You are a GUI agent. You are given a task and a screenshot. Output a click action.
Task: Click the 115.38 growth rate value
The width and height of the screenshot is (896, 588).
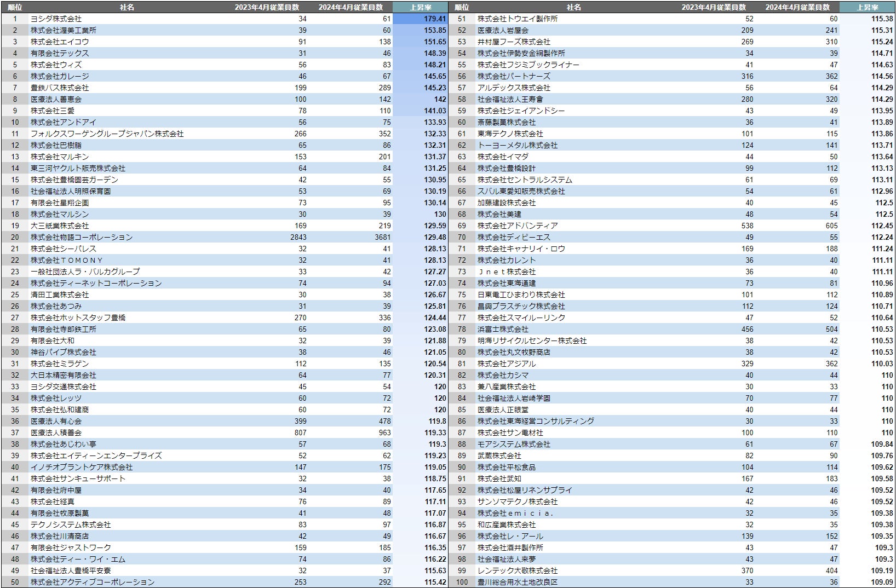tap(882, 19)
